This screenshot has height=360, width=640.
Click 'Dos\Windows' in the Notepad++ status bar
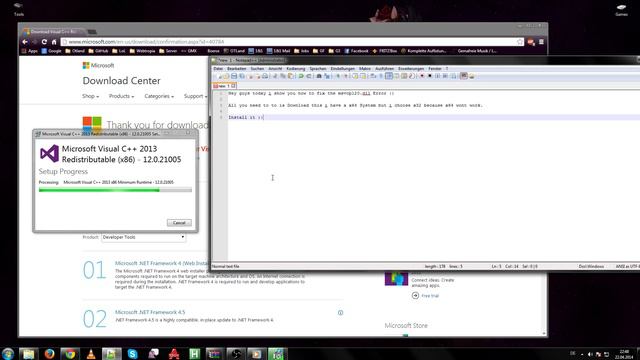pos(591,267)
